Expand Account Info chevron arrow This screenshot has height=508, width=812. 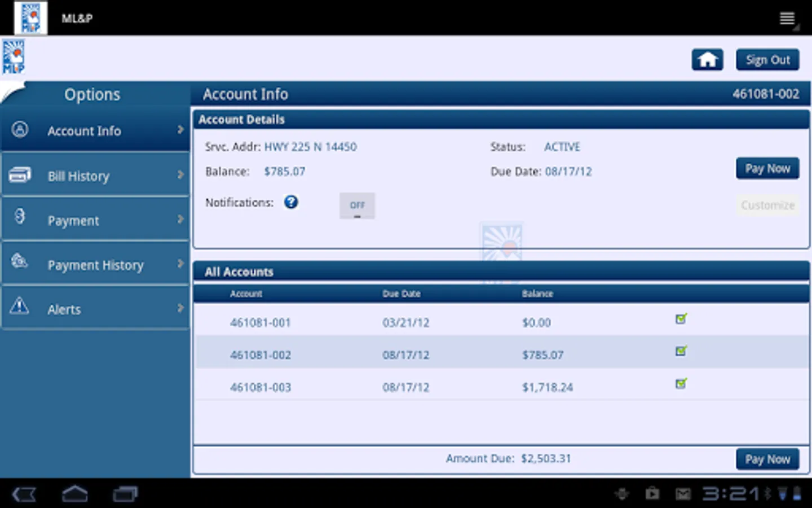pyautogui.click(x=180, y=130)
